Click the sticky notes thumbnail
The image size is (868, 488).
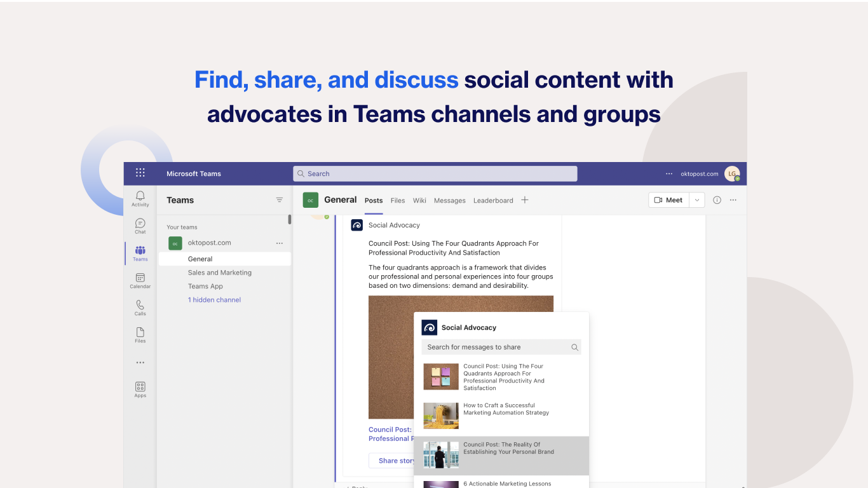point(441,377)
